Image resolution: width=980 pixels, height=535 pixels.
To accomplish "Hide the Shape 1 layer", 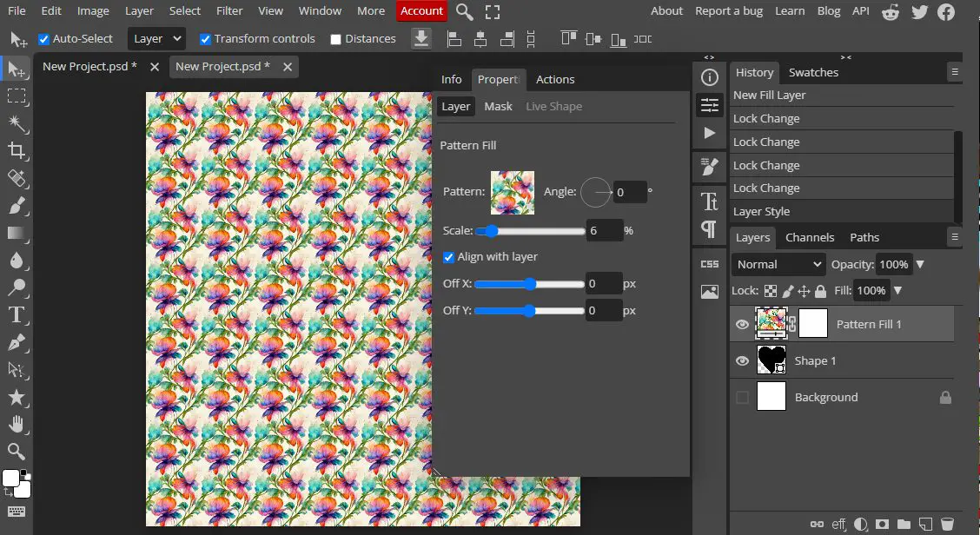I will (x=742, y=360).
